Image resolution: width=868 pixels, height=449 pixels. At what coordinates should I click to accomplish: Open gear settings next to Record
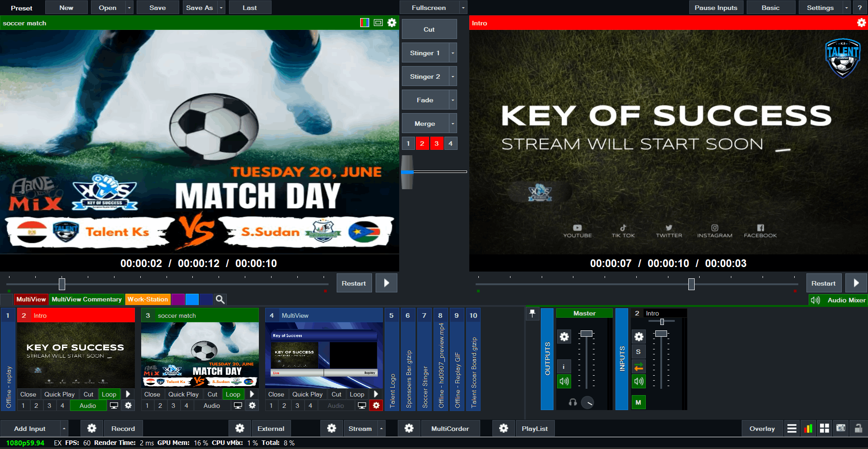[x=92, y=428]
